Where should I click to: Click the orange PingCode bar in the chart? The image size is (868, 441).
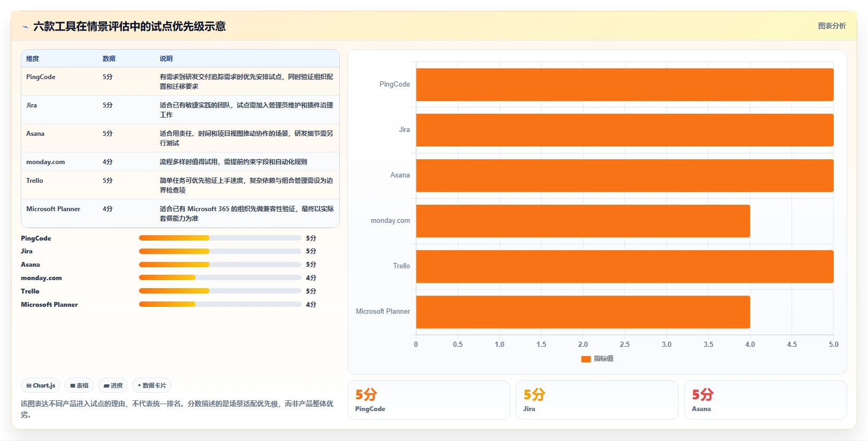click(625, 84)
